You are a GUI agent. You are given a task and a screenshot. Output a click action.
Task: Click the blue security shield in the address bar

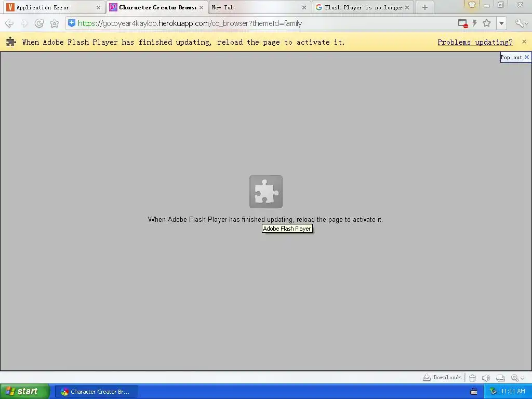click(72, 23)
